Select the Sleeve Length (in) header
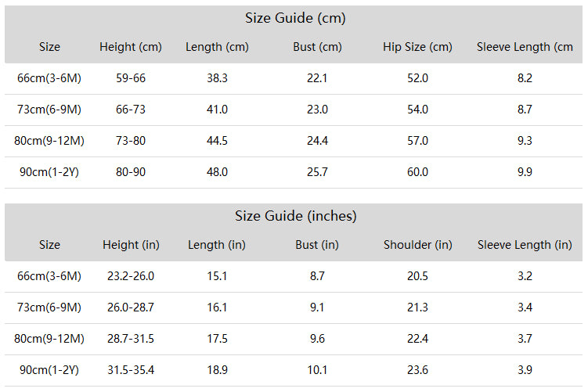Image resolution: width=588 pixels, height=392 pixels. [525, 245]
